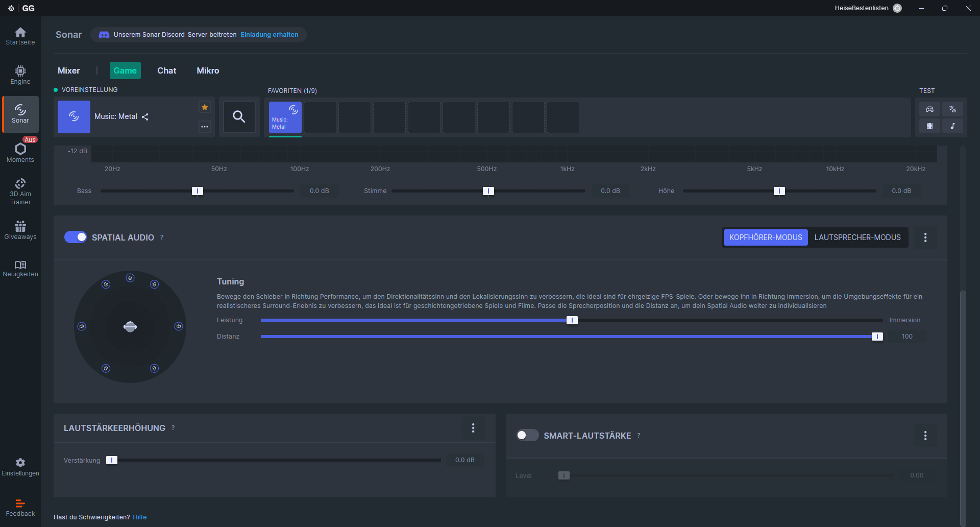Open Lautstärkeerhöhung three-dot menu
The width and height of the screenshot is (980, 527).
click(x=473, y=428)
